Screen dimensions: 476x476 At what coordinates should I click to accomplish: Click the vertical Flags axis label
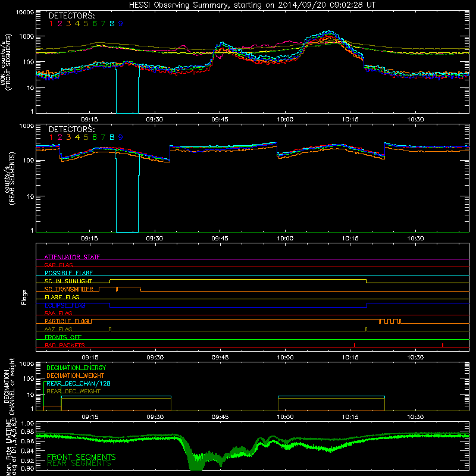pyautogui.click(x=24, y=297)
